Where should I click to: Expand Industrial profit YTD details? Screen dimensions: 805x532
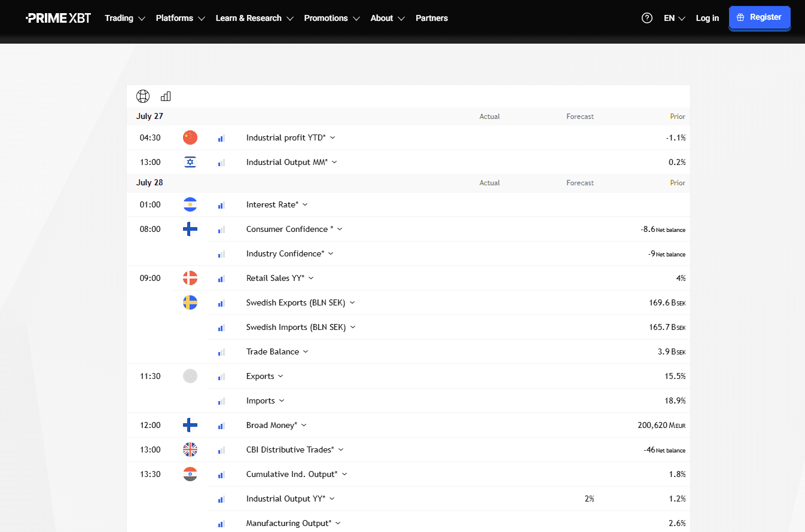291,137
